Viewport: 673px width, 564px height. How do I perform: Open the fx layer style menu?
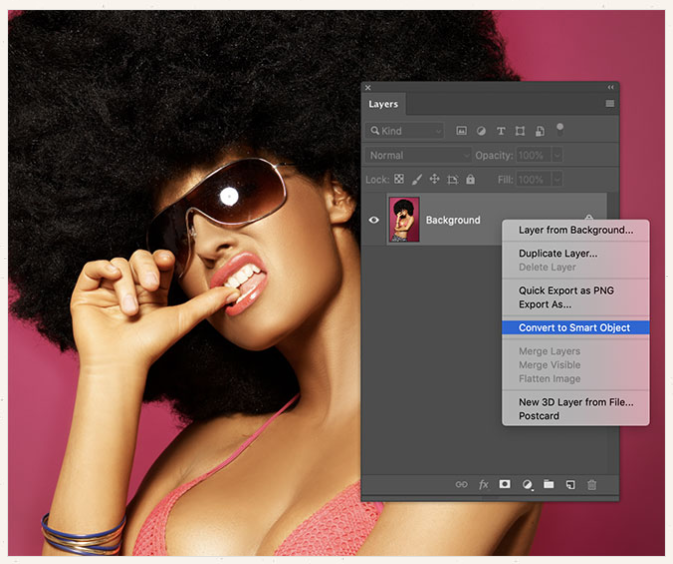483,485
